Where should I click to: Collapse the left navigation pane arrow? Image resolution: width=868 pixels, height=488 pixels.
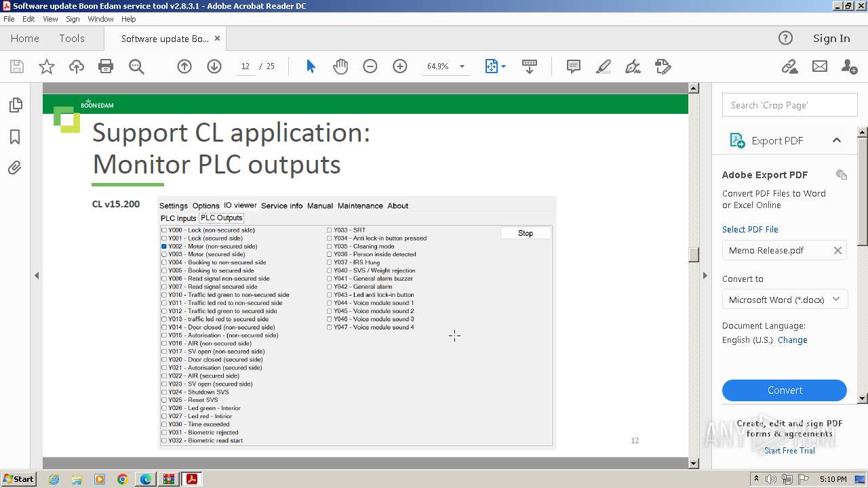tap(37, 275)
